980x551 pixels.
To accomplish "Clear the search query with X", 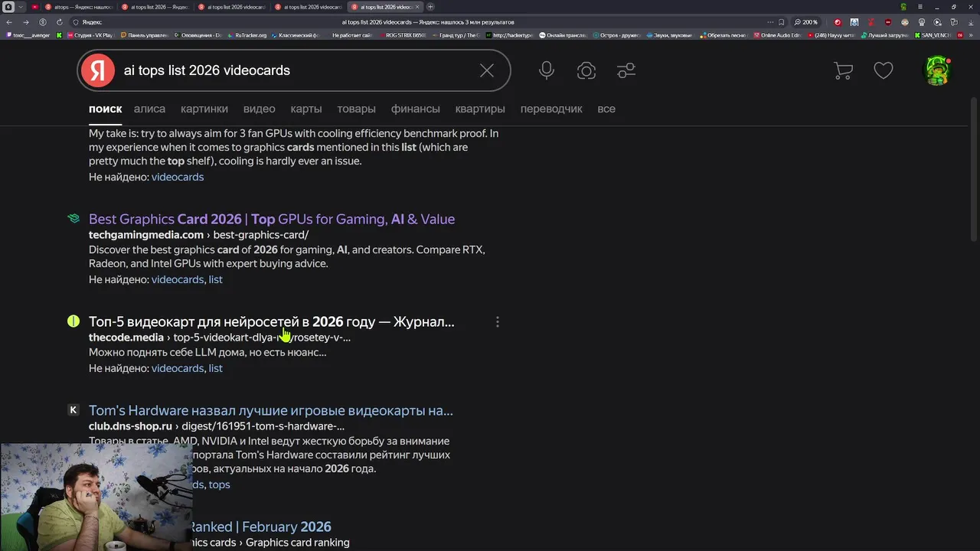I will 487,70.
